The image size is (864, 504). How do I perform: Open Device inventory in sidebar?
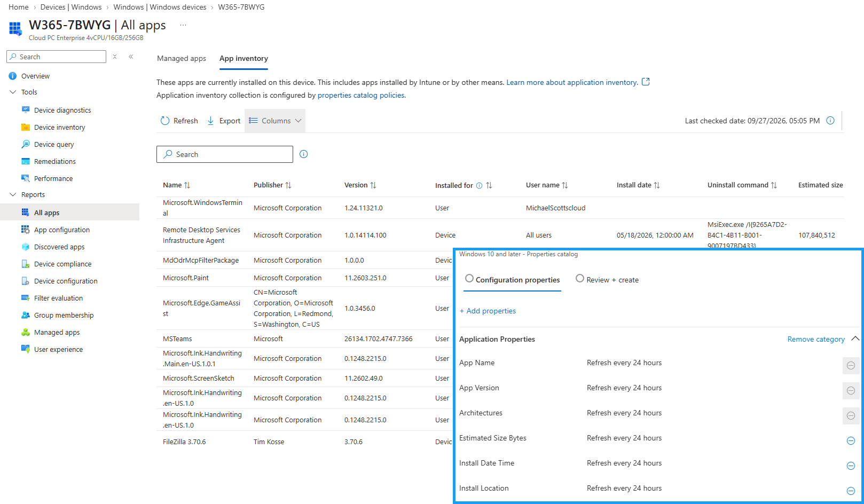tap(59, 127)
